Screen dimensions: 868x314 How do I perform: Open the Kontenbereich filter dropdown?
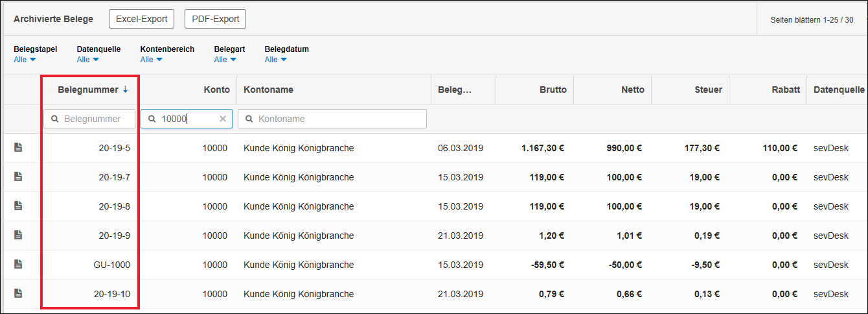[151, 60]
